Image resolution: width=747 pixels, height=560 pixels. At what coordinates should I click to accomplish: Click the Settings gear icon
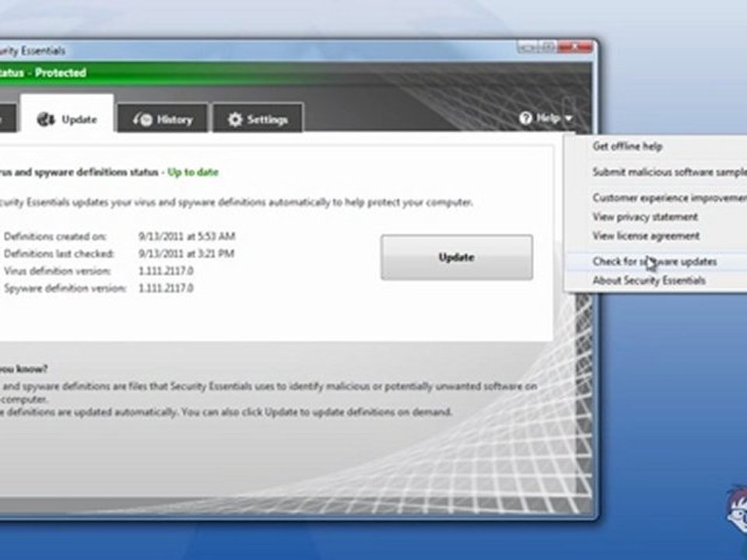coord(235,119)
